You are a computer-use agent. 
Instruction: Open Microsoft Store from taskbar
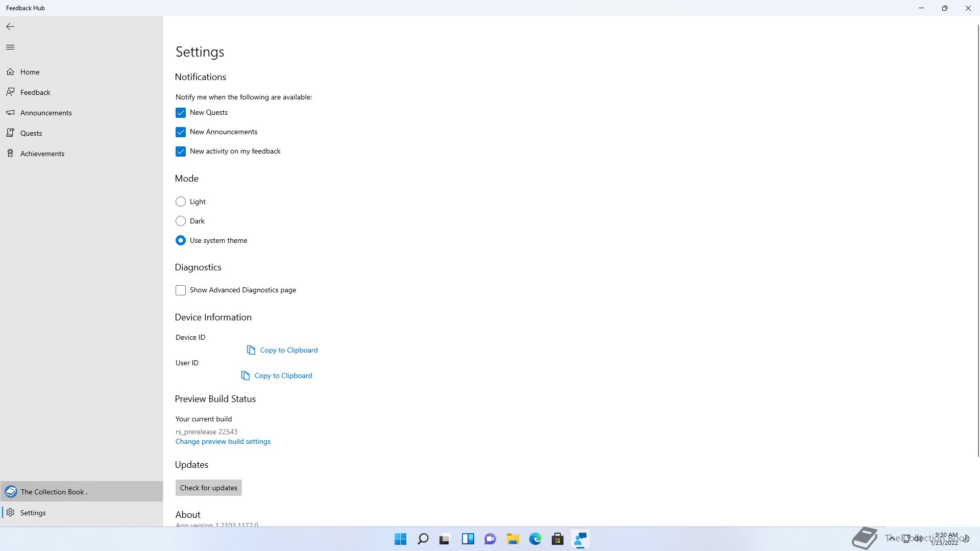coord(557,539)
